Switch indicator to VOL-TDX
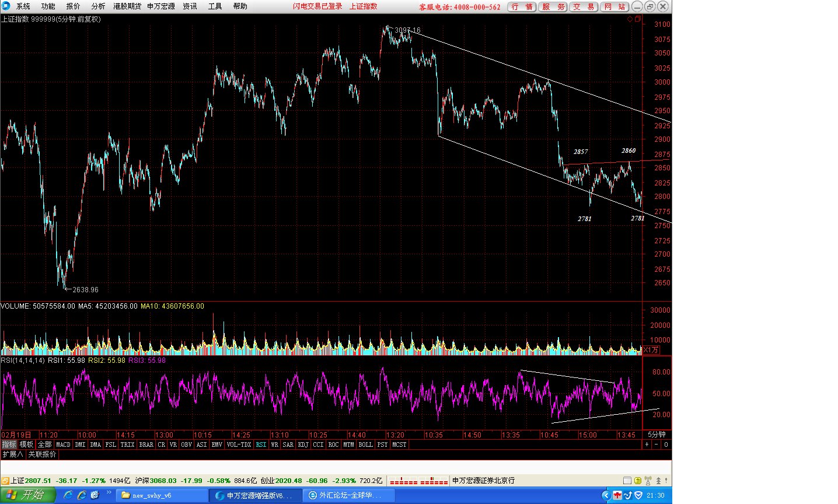Screen dimensions: 838x504 click(x=239, y=444)
